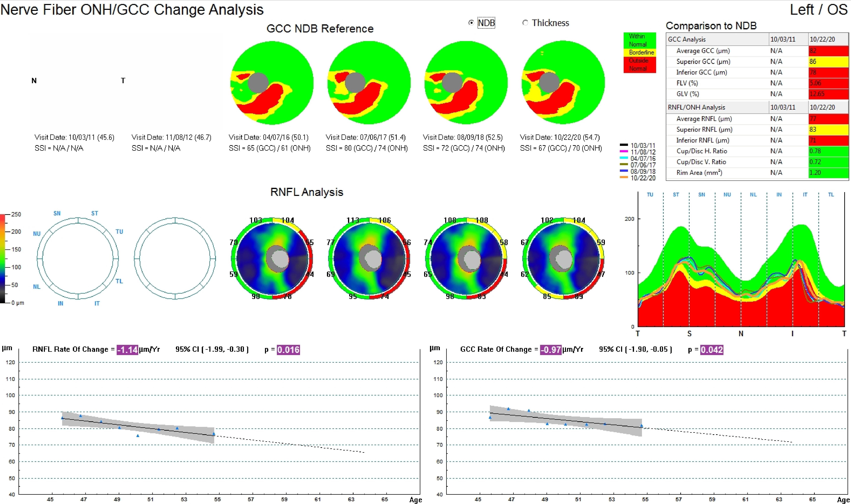Click the SN label on sector ring diagram
The width and height of the screenshot is (851, 504).
[x=57, y=213]
